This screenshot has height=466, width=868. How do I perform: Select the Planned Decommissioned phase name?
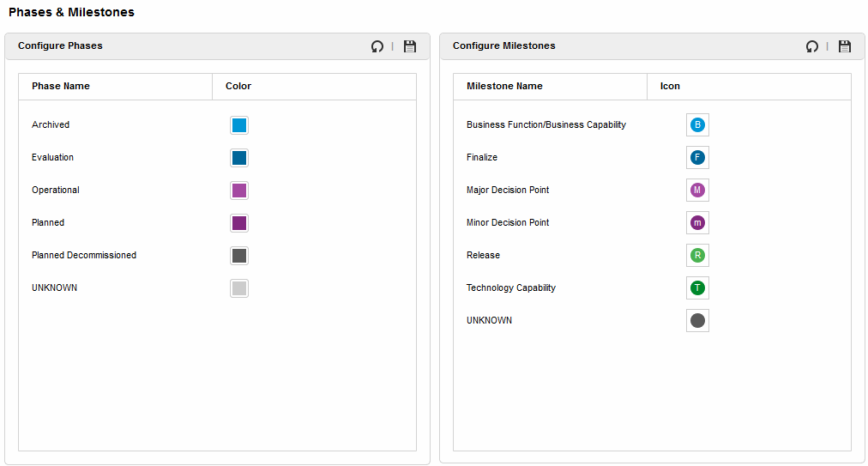coord(84,256)
